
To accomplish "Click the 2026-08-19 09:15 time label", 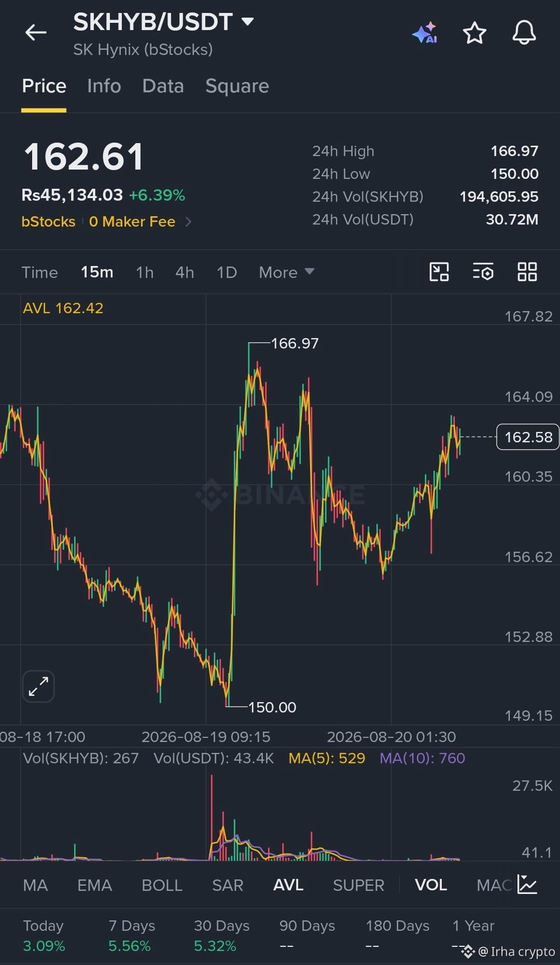I will (206, 737).
